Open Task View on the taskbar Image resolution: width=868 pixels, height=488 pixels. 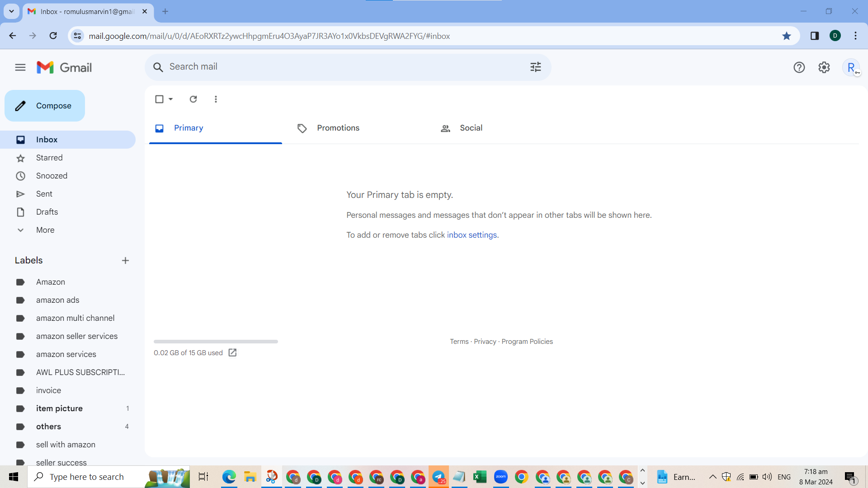pyautogui.click(x=203, y=477)
